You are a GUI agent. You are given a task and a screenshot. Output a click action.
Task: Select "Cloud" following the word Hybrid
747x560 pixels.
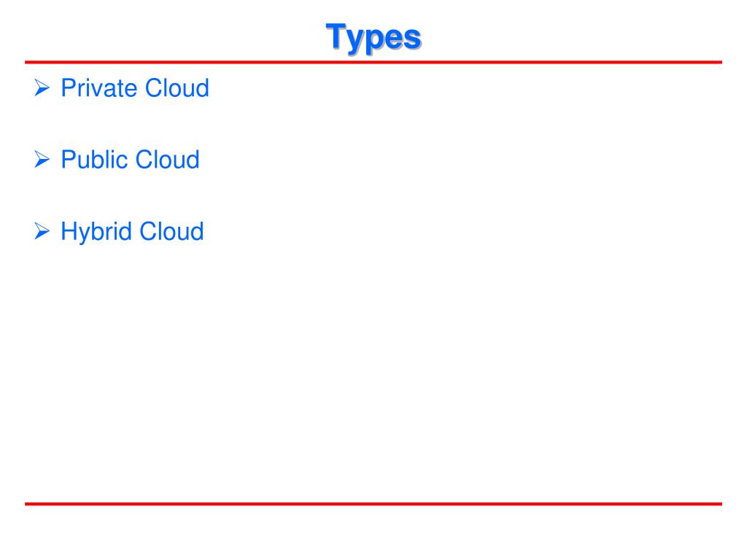171,231
